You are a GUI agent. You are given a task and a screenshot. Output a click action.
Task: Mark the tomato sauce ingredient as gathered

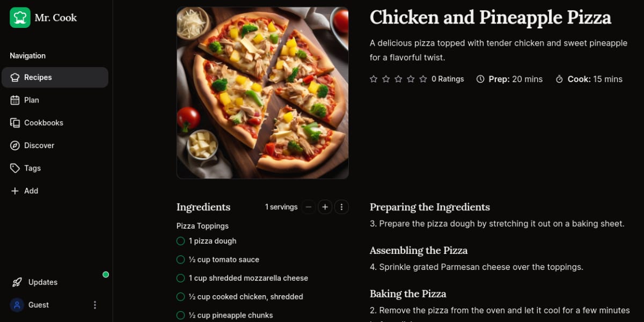pyautogui.click(x=180, y=259)
